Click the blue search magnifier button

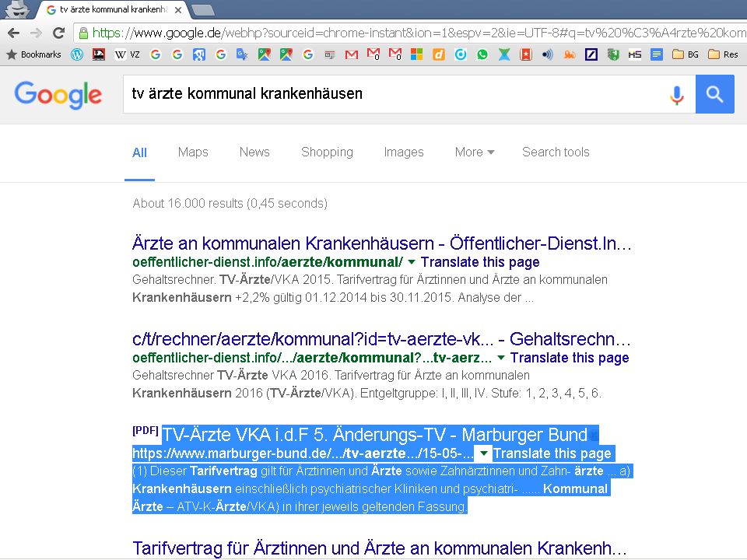click(x=714, y=94)
